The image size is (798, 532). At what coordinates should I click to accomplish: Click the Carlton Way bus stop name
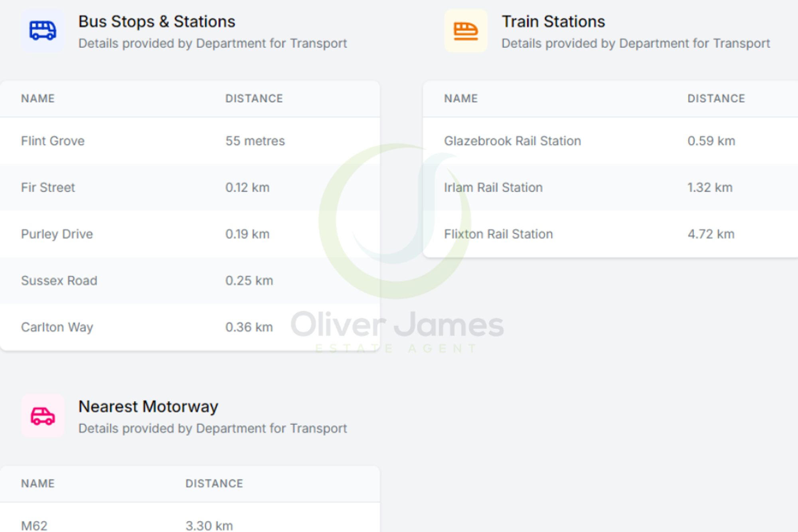57,327
